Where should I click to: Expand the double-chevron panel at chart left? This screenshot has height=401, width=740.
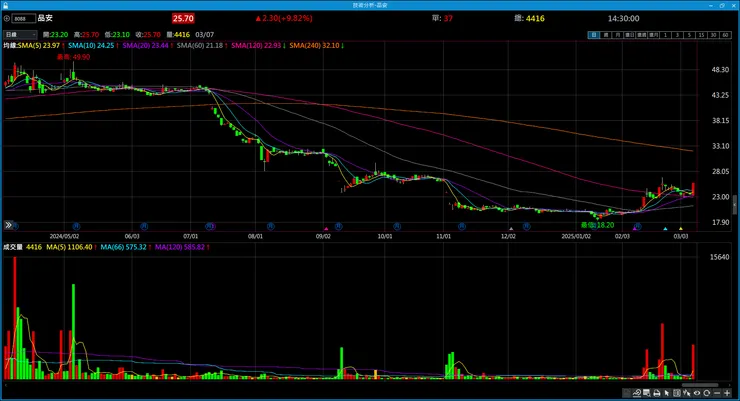pos(8,225)
